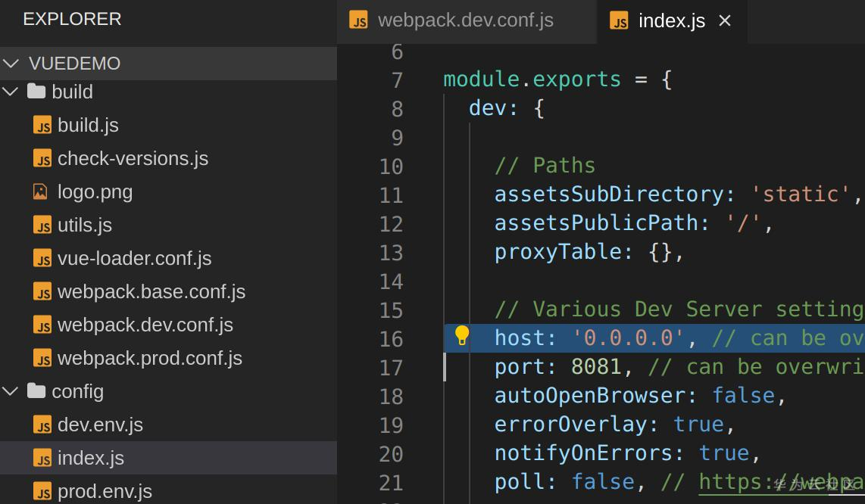The image size is (865, 504).
Task: Click the EXPLORER panel title
Action: click(x=72, y=19)
